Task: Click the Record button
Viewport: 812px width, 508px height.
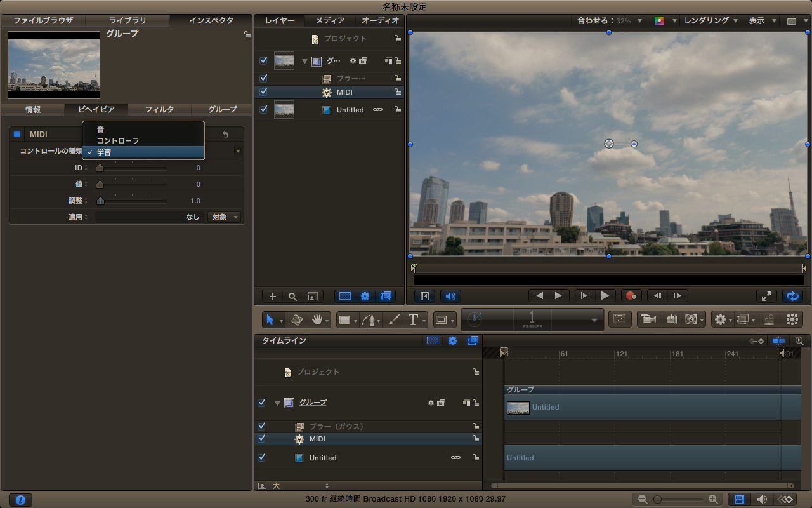Action: point(630,295)
